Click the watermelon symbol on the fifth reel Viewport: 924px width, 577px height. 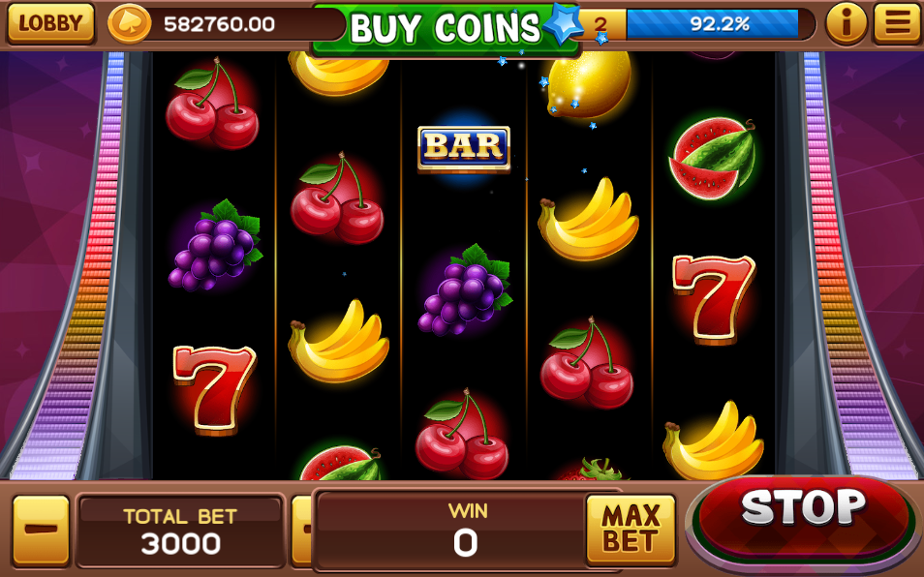[713, 159]
